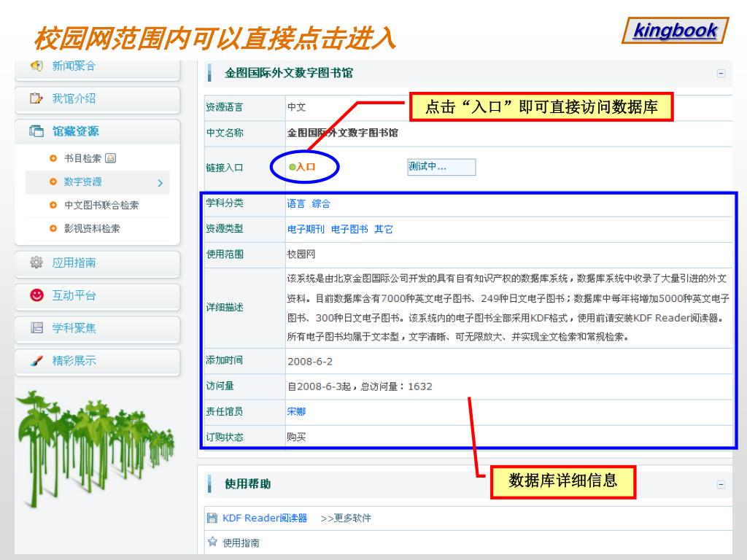
Task: Expand the 数字资源 submenu arrow
Action: point(160,183)
